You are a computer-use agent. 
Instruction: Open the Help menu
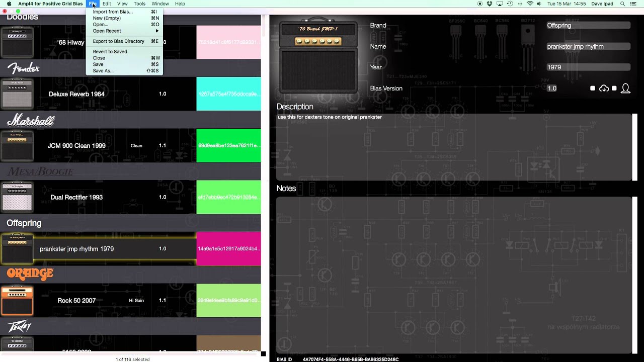180,4
